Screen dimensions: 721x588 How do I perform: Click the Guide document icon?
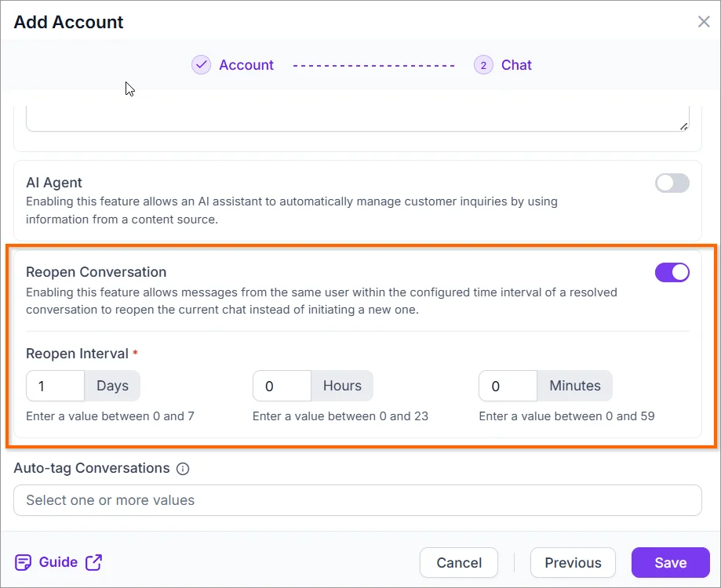tap(23, 562)
